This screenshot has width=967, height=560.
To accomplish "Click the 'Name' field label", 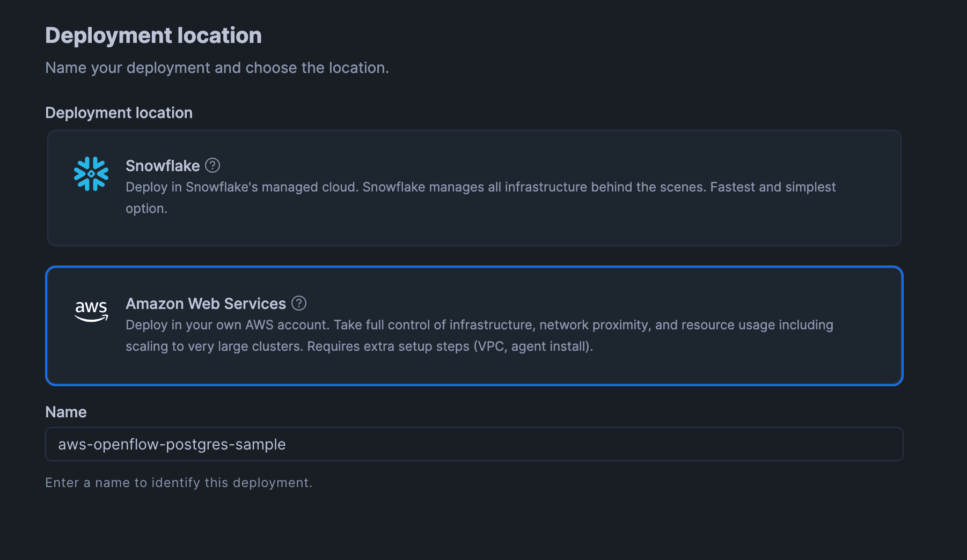I will click(66, 412).
